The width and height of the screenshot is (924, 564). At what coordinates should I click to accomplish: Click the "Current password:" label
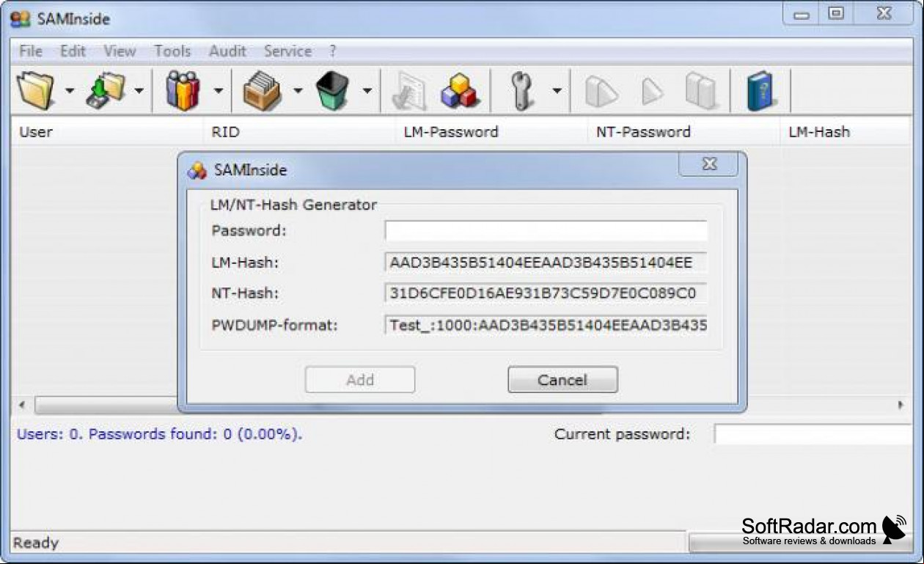(622, 434)
